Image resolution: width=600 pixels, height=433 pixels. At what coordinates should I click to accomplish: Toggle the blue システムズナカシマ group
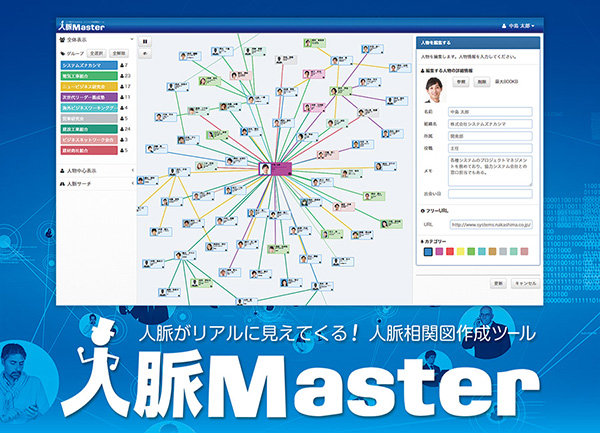(89, 65)
